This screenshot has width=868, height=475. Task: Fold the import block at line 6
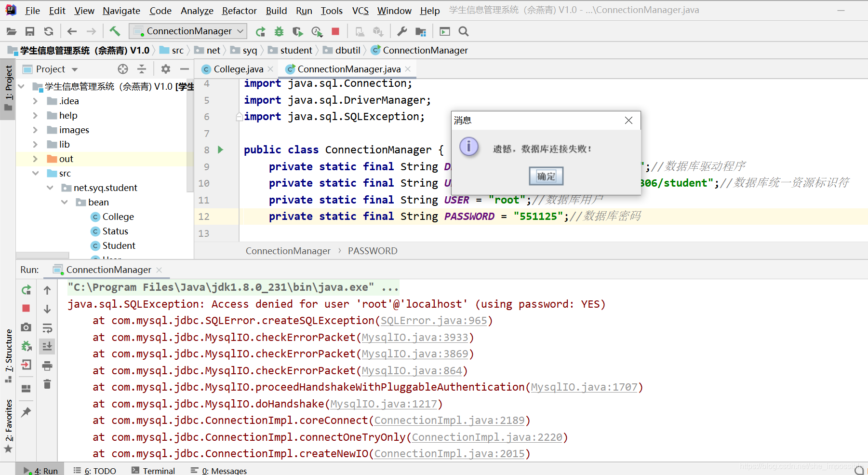pos(239,117)
